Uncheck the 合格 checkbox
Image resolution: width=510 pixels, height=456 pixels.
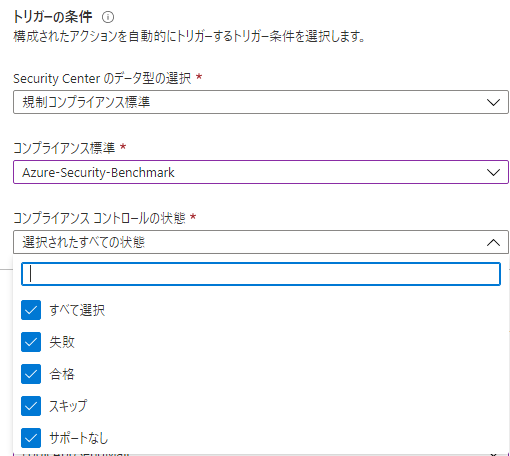point(31,374)
